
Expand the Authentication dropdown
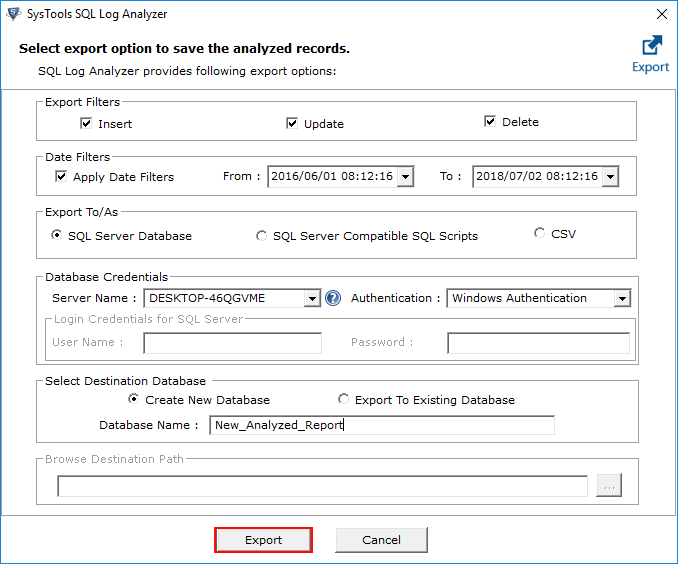622,298
